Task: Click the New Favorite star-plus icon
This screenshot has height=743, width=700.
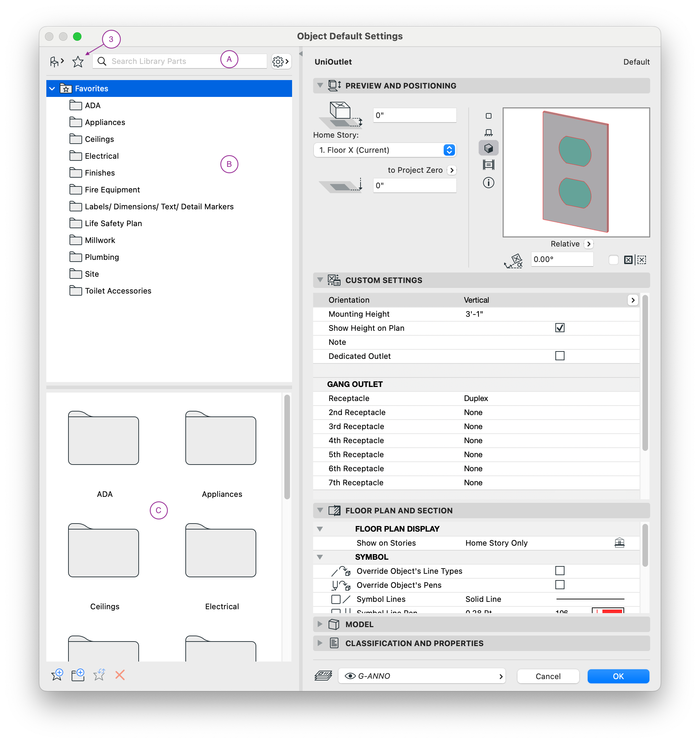Action: (x=57, y=675)
